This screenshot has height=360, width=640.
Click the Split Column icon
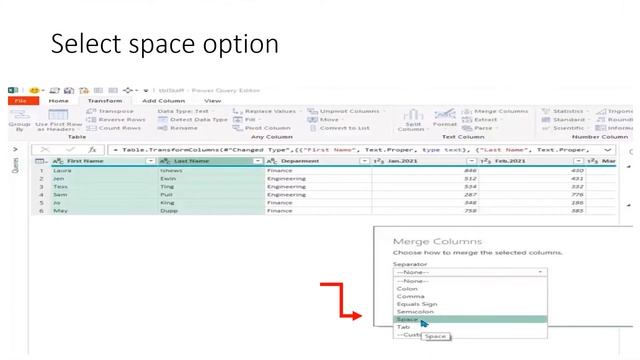pos(413,120)
